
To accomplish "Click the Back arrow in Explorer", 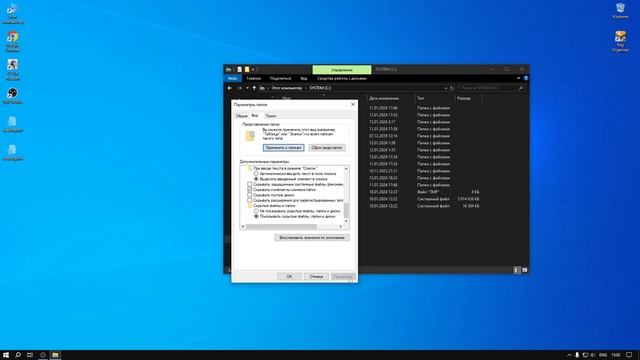I will coord(230,88).
